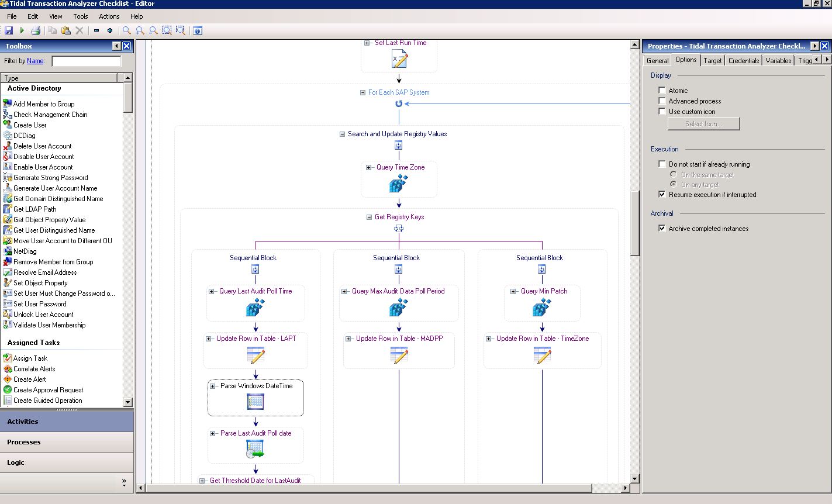The width and height of the screenshot is (832, 504).
Task: Expand the Query Last Audit Poll Time node
Action: point(212,291)
